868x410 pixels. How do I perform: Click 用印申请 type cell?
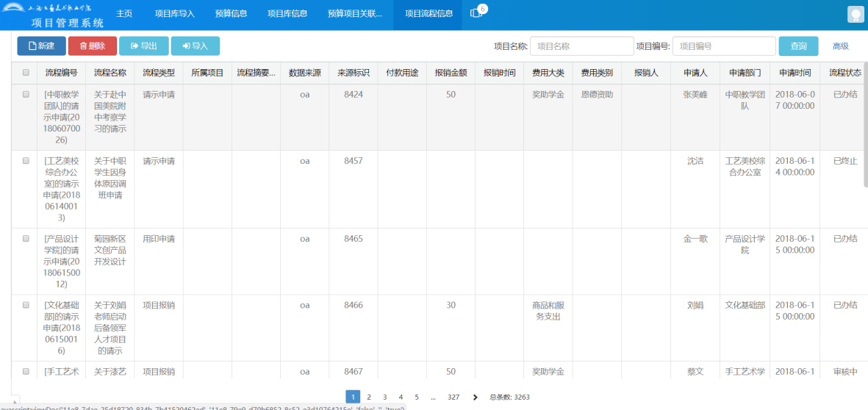point(159,239)
